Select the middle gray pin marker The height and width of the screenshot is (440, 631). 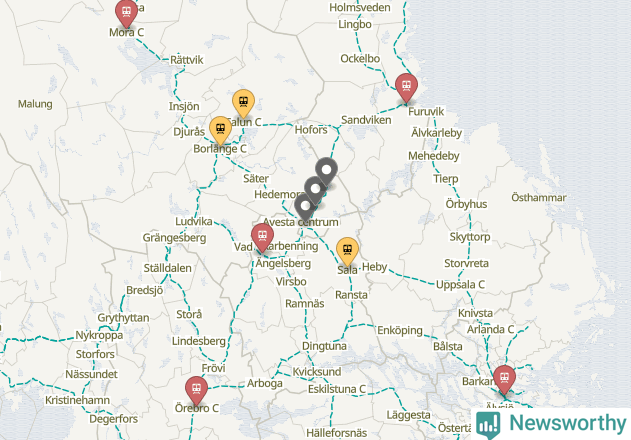click(x=316, y=190)
